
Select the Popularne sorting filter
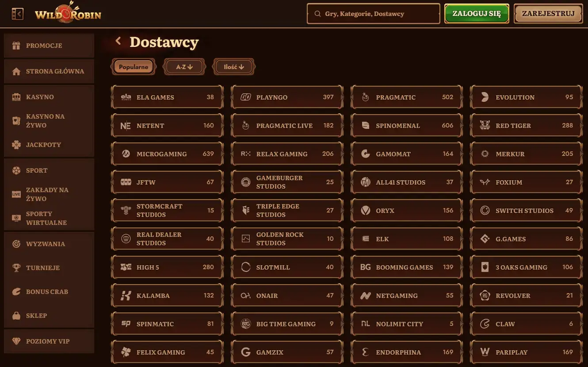134,67
